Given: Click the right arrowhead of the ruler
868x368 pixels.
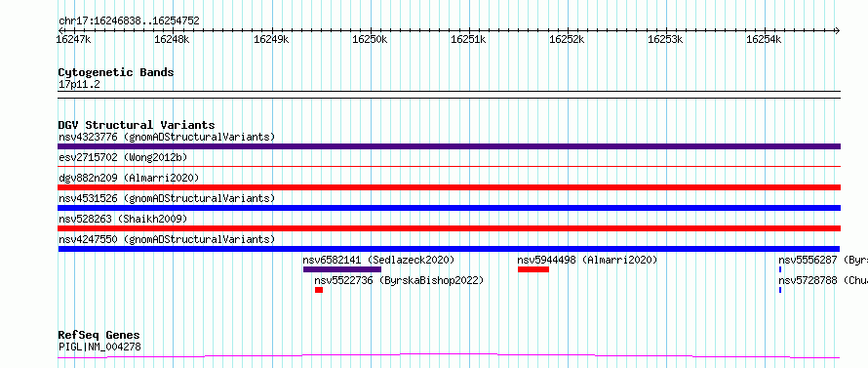Looking at the screenshot, I should click(x=838, y=30).
